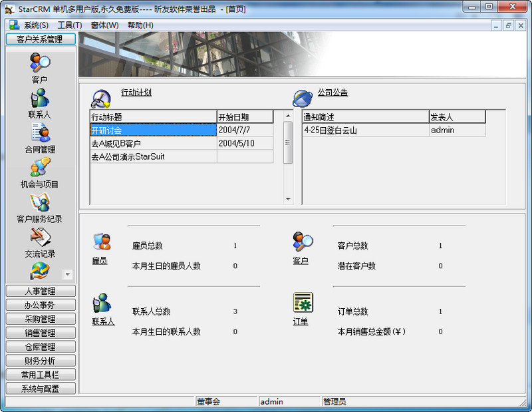Open the 联系人 link under dashboard icon
The height and width of the screenshot is (412, 532).
pos(103,321)
